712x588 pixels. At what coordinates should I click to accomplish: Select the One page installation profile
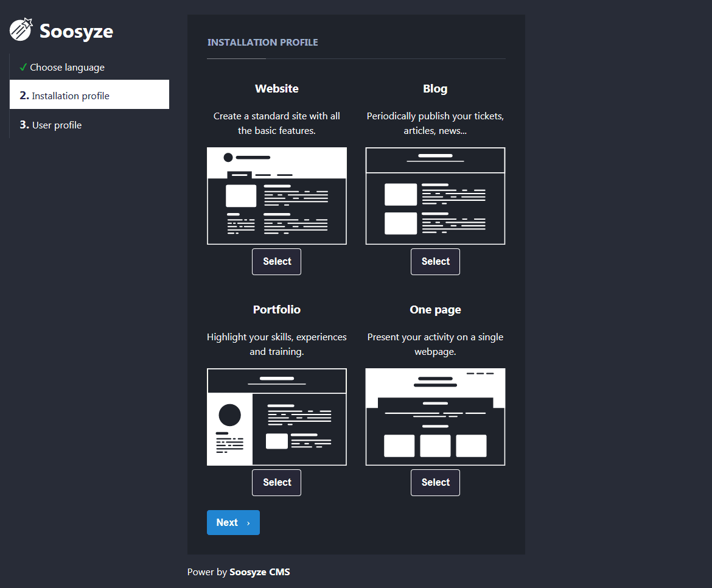pyautogui.click(x=435, y=483)
